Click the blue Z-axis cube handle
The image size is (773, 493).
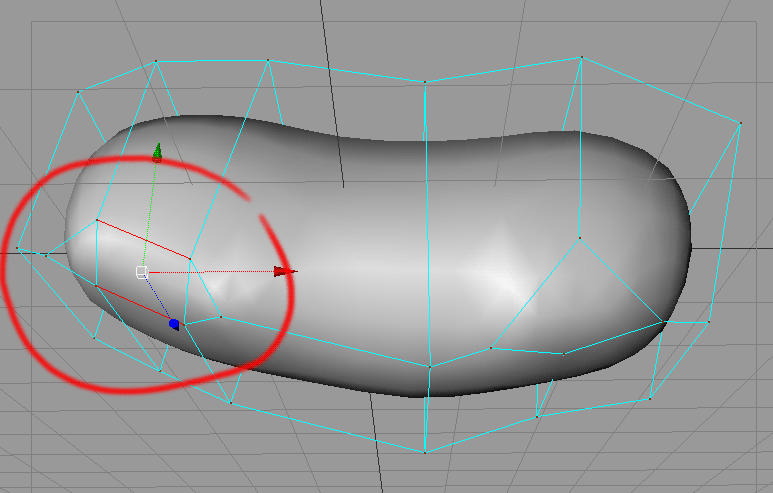(174, 324)
